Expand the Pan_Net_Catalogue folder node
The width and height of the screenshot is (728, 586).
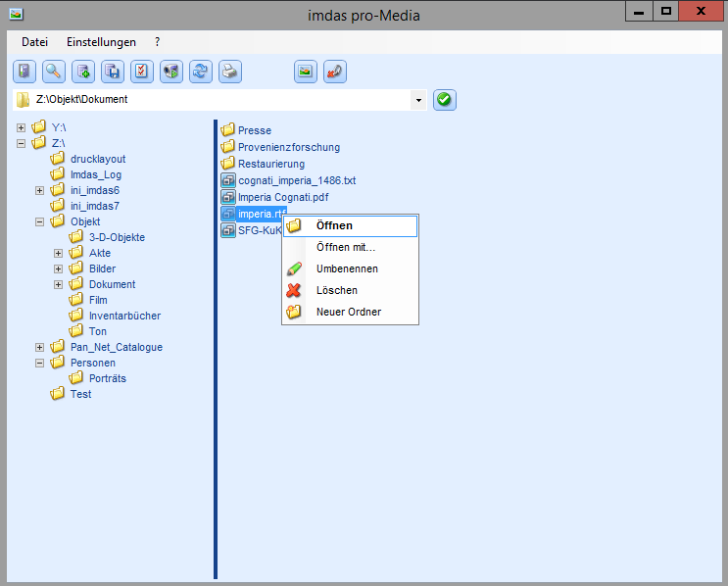pyautogui.click(x=39, y=347)
